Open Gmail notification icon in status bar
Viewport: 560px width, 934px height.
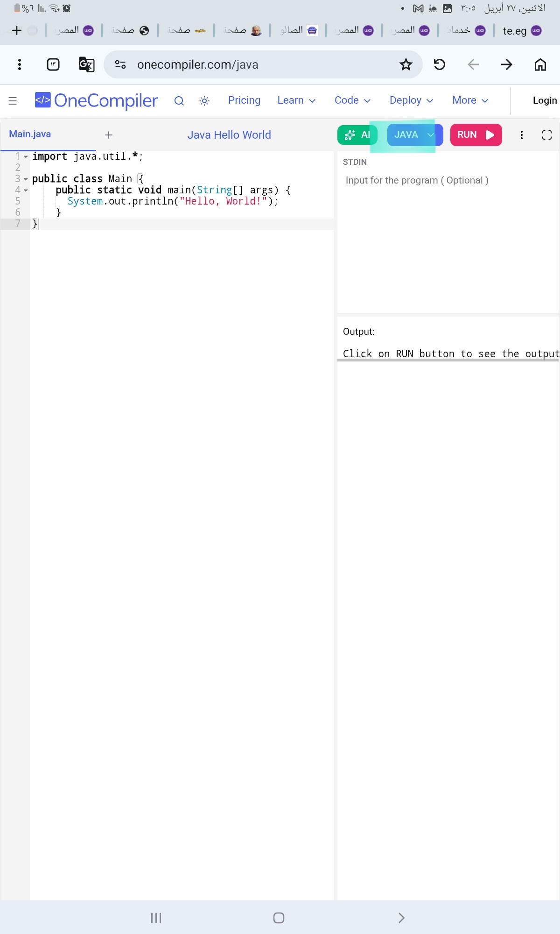pyautogui.click(x=419, y=8)
